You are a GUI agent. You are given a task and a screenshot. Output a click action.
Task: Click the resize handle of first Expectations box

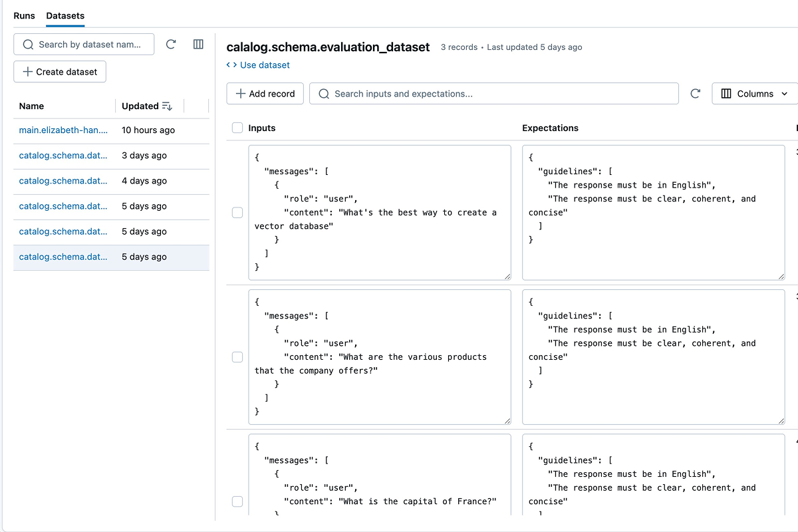coord(781,276)
